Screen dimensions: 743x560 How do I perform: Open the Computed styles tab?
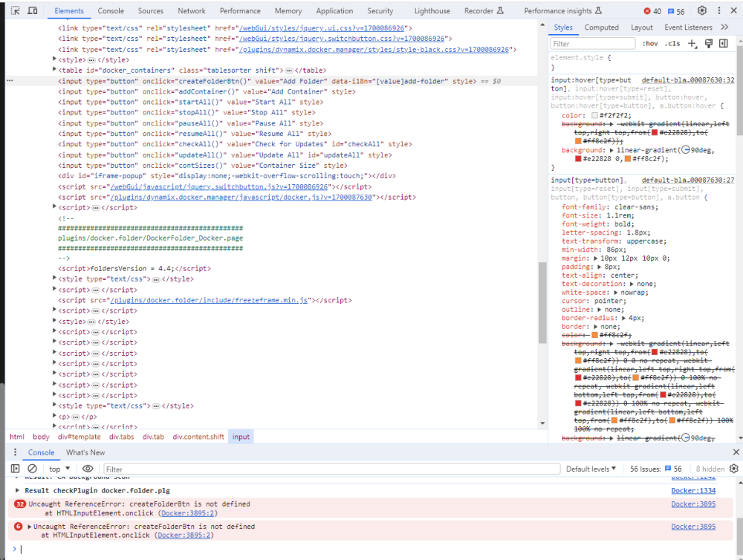(x=601, y=27)
